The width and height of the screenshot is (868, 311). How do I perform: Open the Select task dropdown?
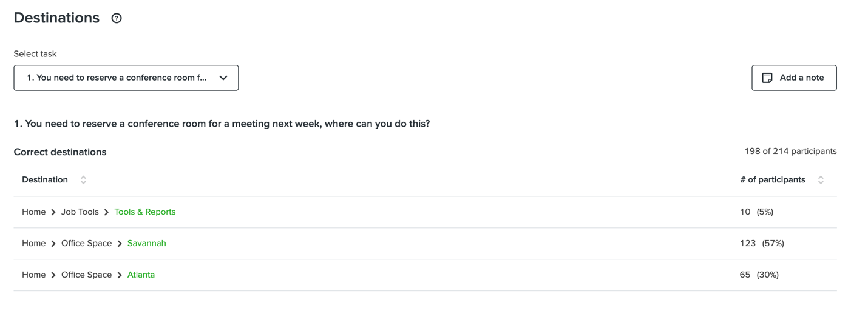(x=126, y=78)
